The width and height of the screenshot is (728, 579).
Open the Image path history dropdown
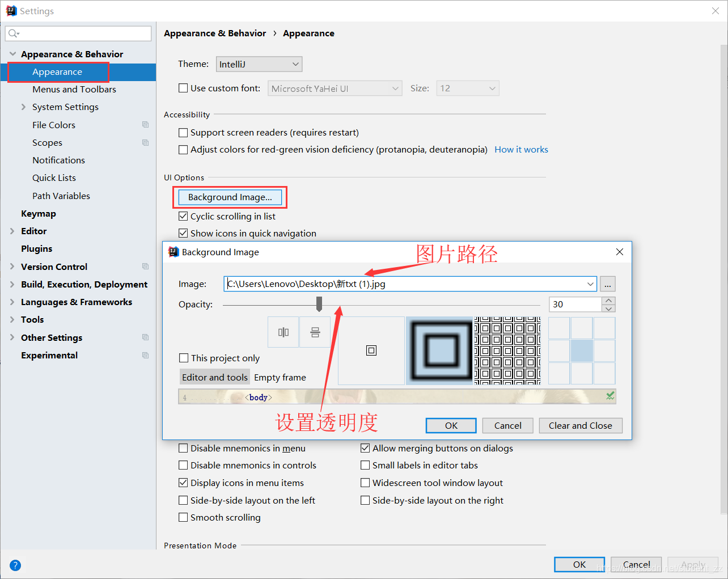(x=590, y=284)
